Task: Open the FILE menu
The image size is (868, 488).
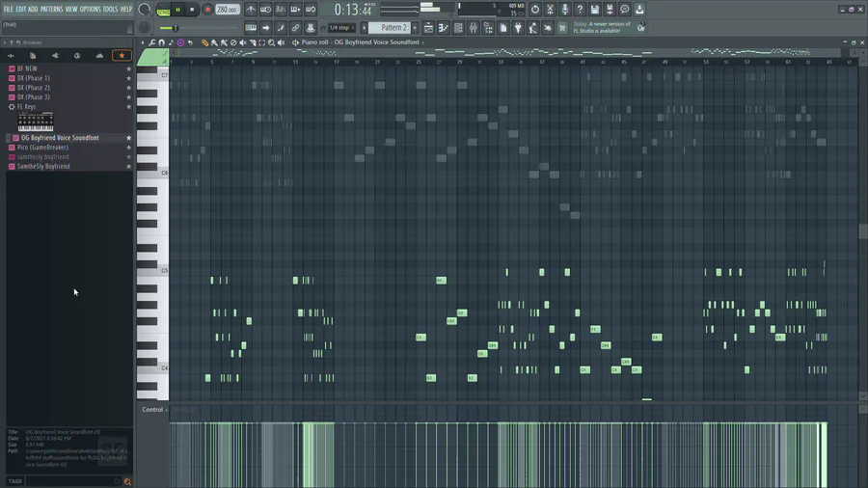Action: point(9,10)
